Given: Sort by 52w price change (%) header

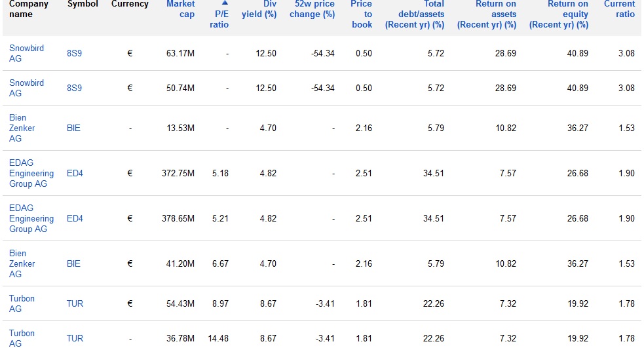Looking at the screenshot, I should [x=312, y=9].
